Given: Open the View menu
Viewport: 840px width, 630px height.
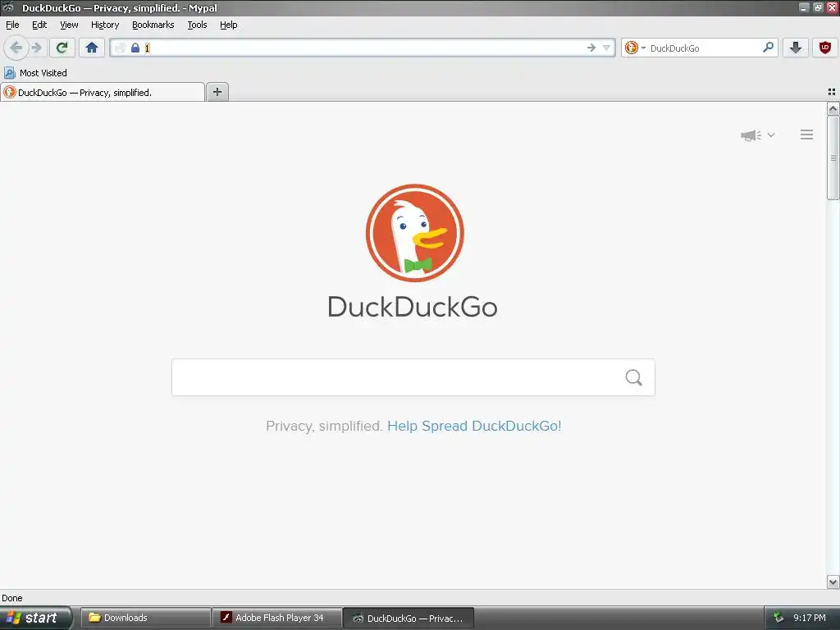Looking at the screenshot, I should click(x=69, y=25).
